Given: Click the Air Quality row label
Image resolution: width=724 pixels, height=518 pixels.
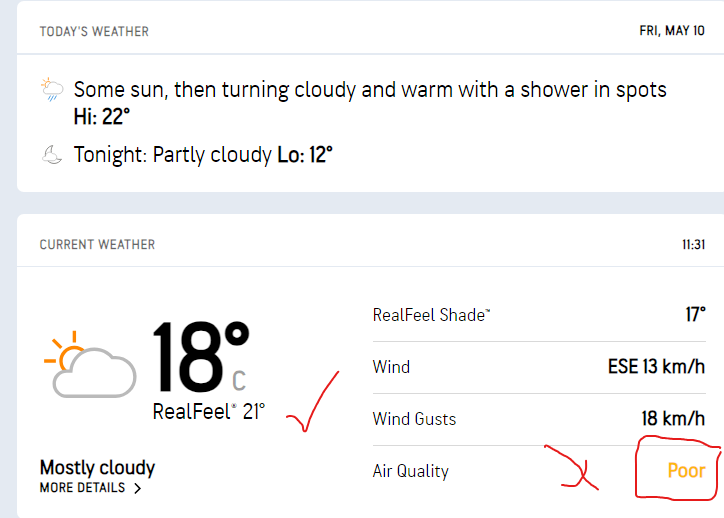Looking at the screenshot, I should pos(410,471).
